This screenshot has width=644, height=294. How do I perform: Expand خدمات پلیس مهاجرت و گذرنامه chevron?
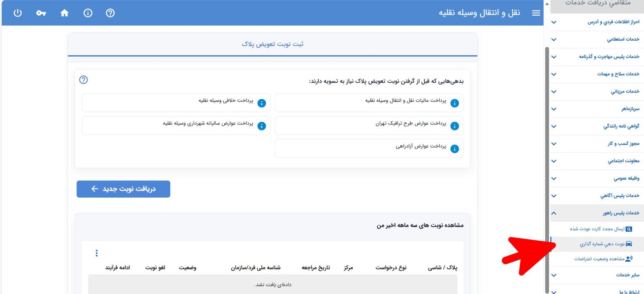tap(554, 57)
